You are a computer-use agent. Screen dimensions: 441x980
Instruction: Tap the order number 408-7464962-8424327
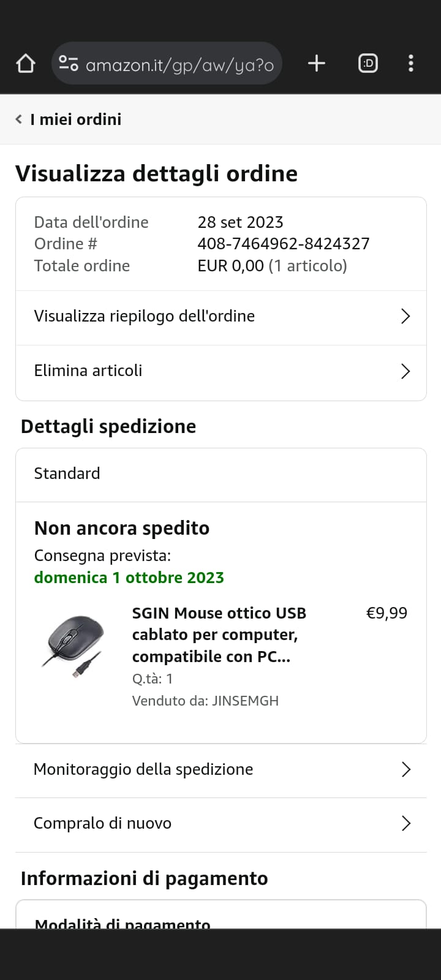[x=284, y=244]
